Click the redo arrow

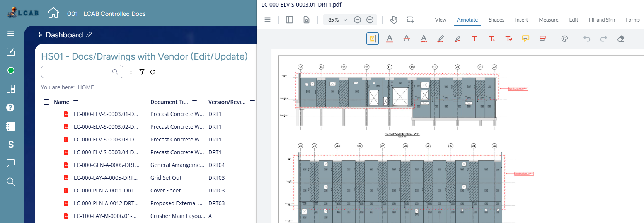pos(604,39)
